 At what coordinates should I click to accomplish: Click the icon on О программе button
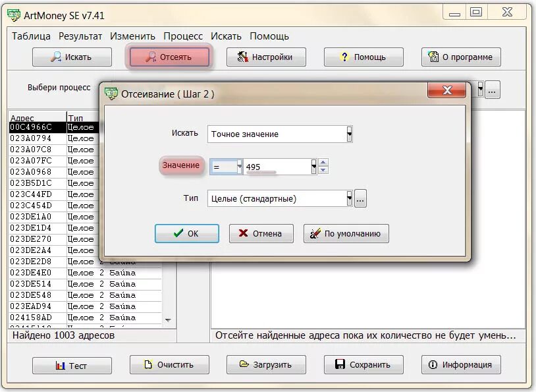pyautogui.click(x=433, y=57)
